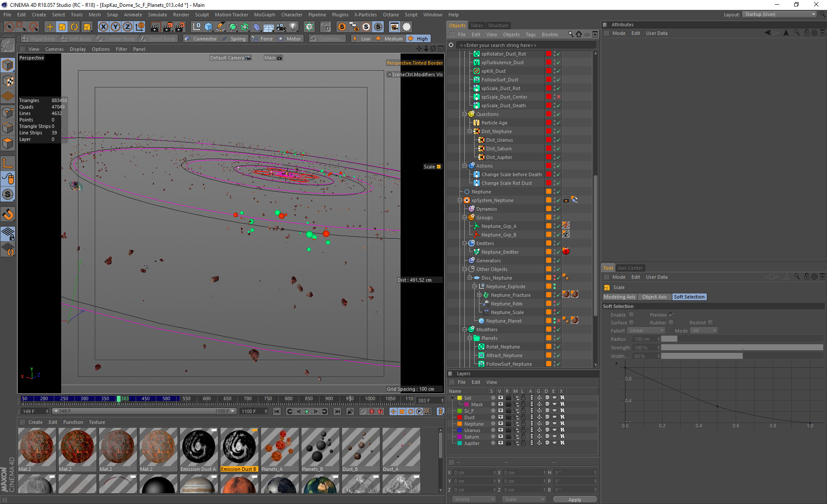The height and width of the screenshot is (504, 827).
Task: Open the Simulate menu
Action: [158, 15]
